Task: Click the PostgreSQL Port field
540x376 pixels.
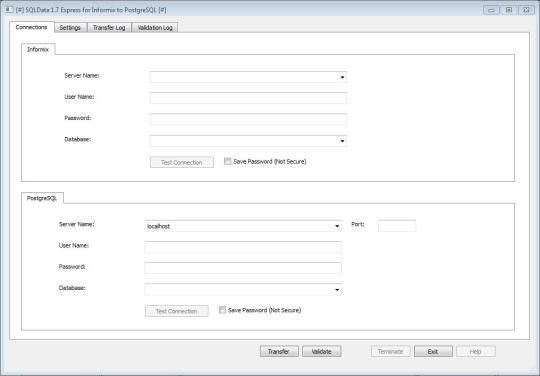Action: [x=397, y=226]
